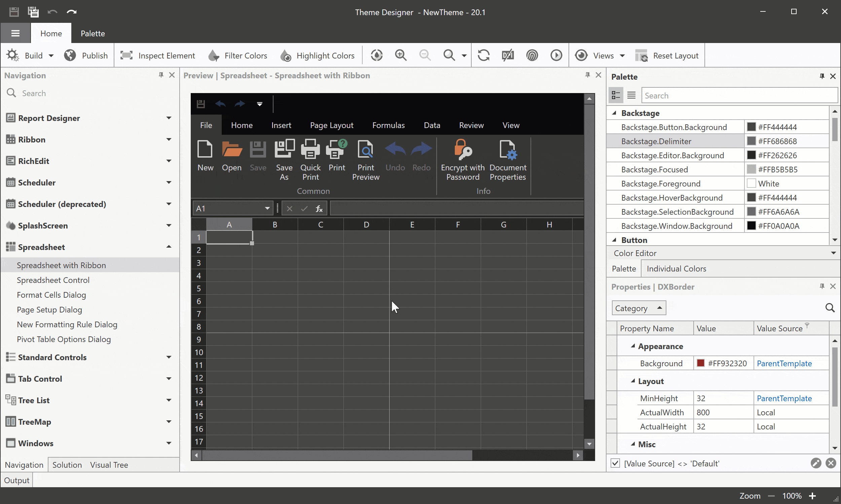Click the refresh preview icon
This screenshot has height=504, width=841.
point(483,55)
